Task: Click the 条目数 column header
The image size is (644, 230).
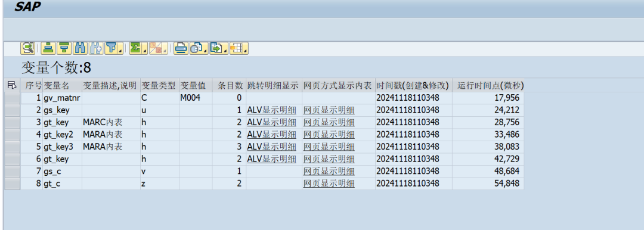Action: [229, 85]
